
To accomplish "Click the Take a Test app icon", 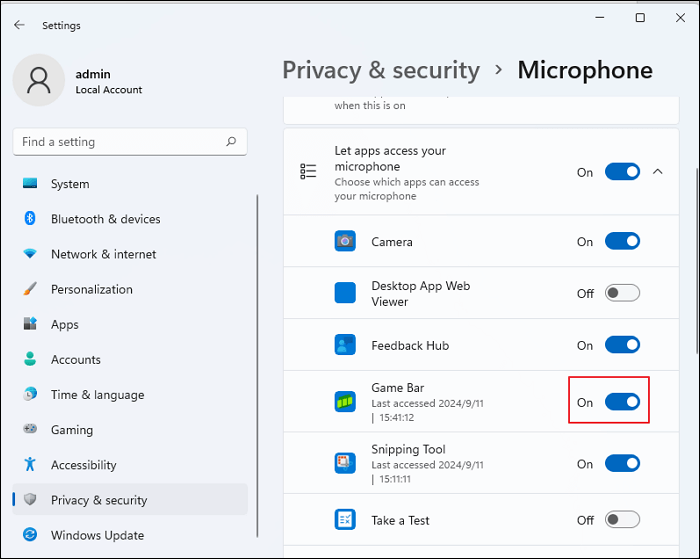I will tap(345, 520).
